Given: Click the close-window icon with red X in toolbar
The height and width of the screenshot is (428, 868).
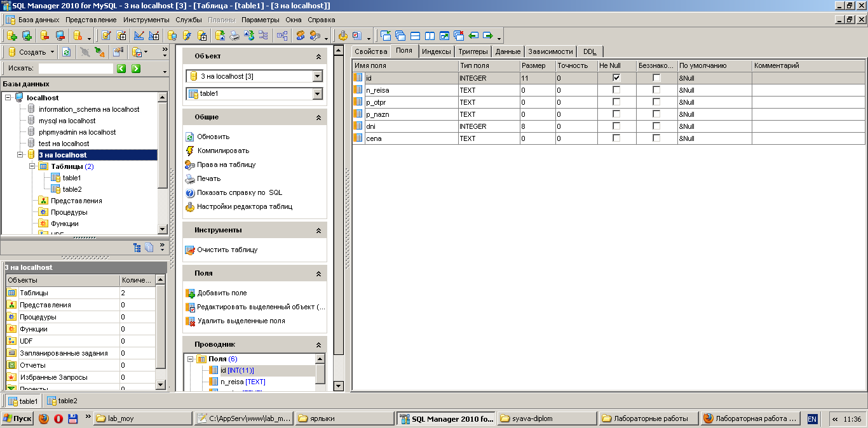Looking at the screenshot, I should pos(459,36).
